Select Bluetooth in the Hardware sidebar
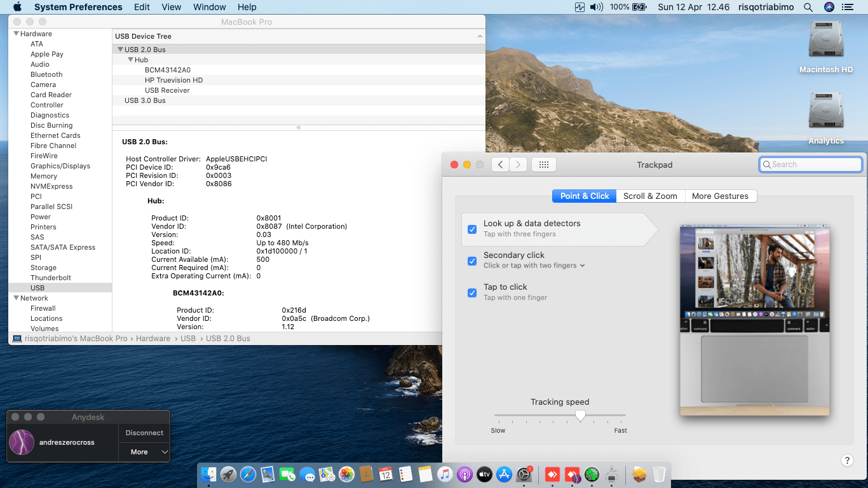This screenshot has height=488, width=868. [46, 74]
